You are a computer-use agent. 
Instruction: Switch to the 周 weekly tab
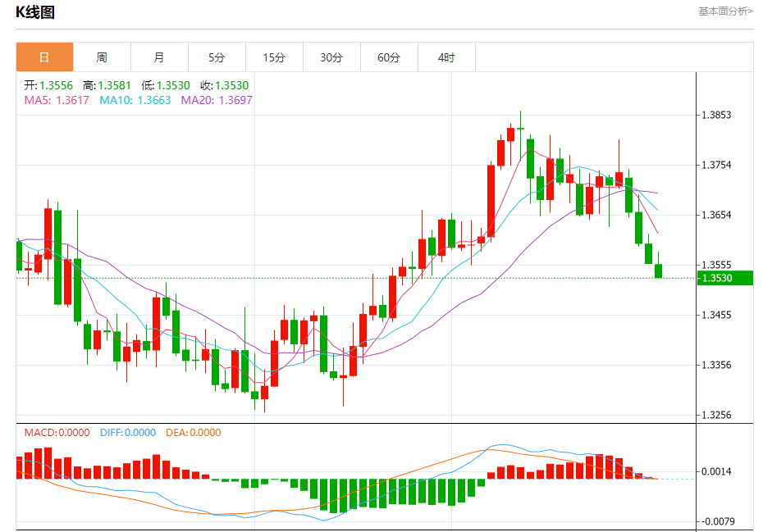pos(102,57)
